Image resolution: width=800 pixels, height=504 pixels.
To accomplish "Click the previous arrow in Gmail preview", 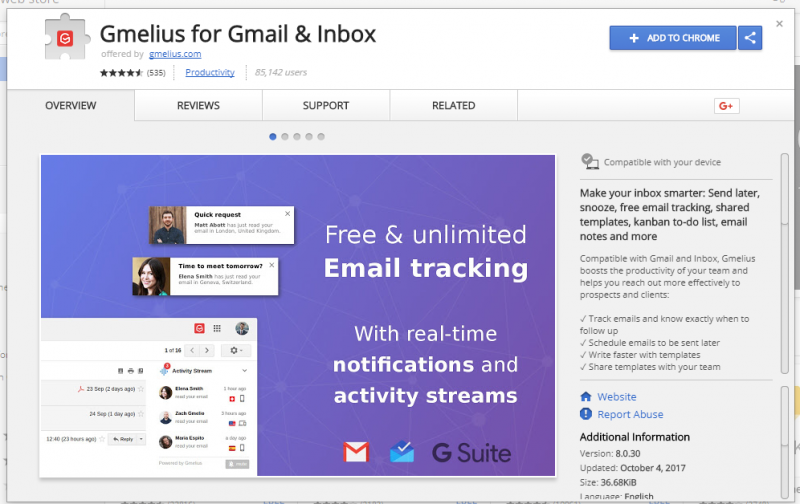I will tap(192, 350).
